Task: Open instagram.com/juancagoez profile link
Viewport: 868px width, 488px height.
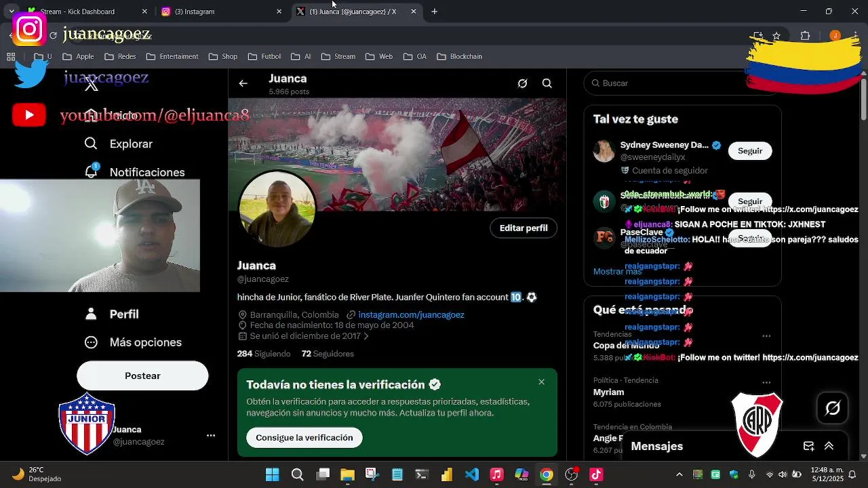Action: 411,314
